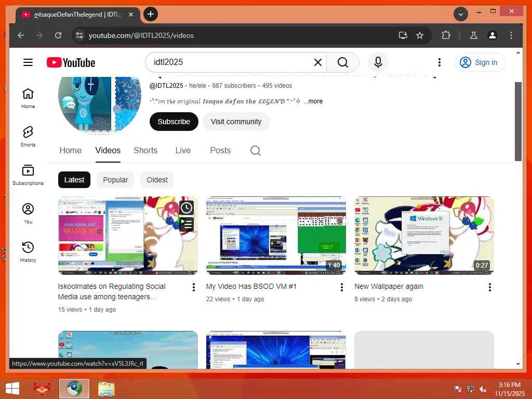The image size is (532, 399).
Task: Open the Windows Start button
Action: [x=12, y=389]
